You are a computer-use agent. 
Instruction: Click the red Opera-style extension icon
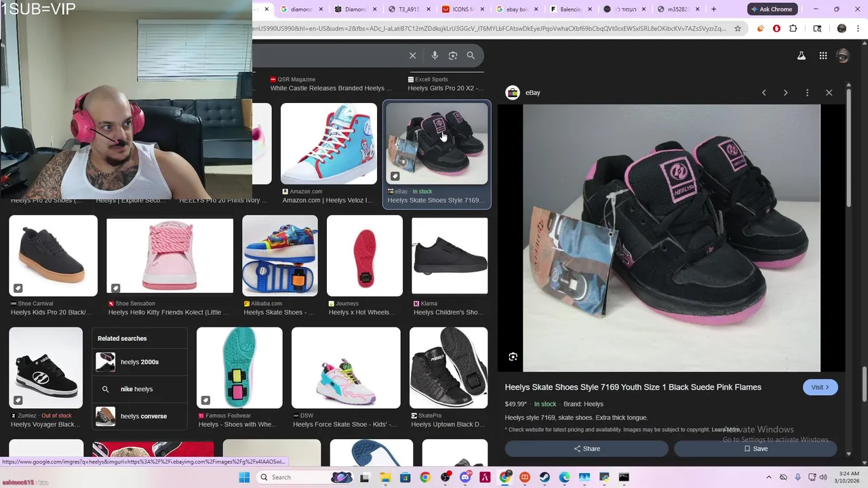point(776,28)
